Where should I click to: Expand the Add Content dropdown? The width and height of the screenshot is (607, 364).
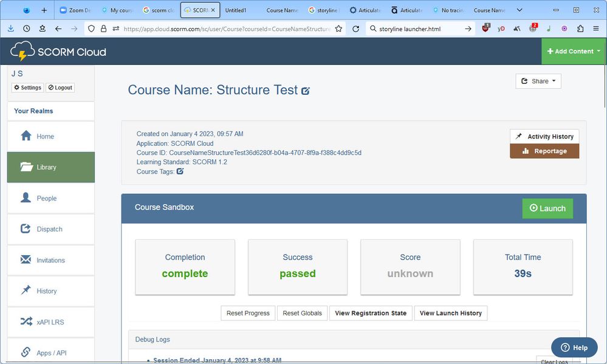pos(574,51)
